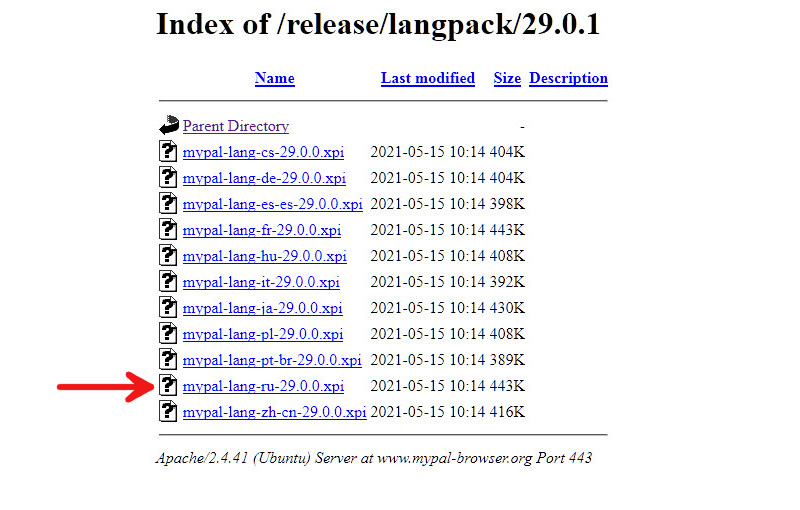This screenshot has width=800, height=510.
Task: Download the mypal-lang-cs-29.0.0.xpi Czech langpack
Action: [x=263, y=152]
